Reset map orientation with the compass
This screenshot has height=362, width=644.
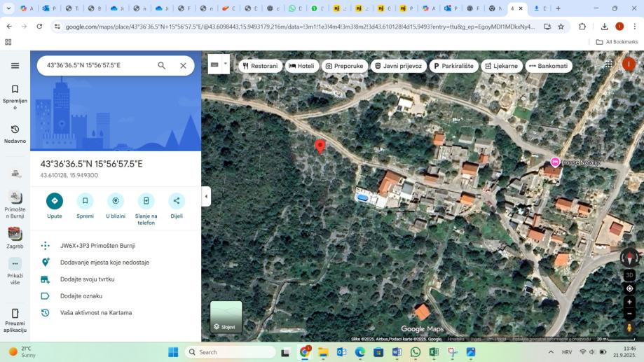point(629,258)
